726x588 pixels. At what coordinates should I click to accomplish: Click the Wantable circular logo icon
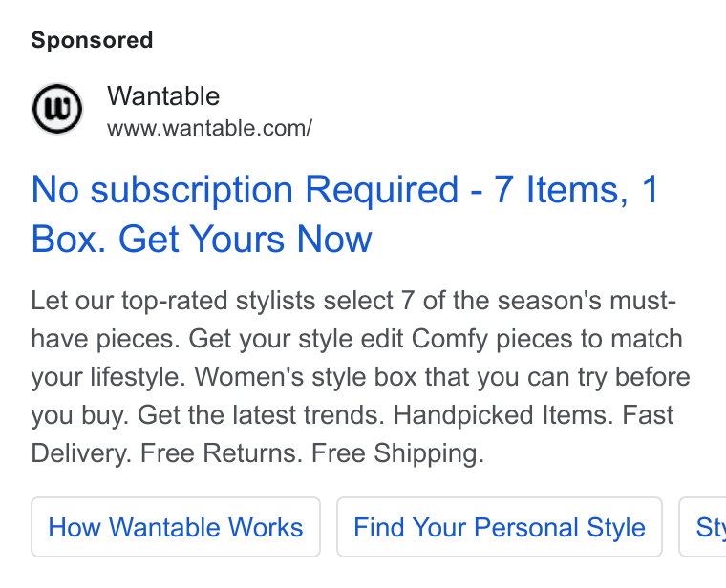57,109
